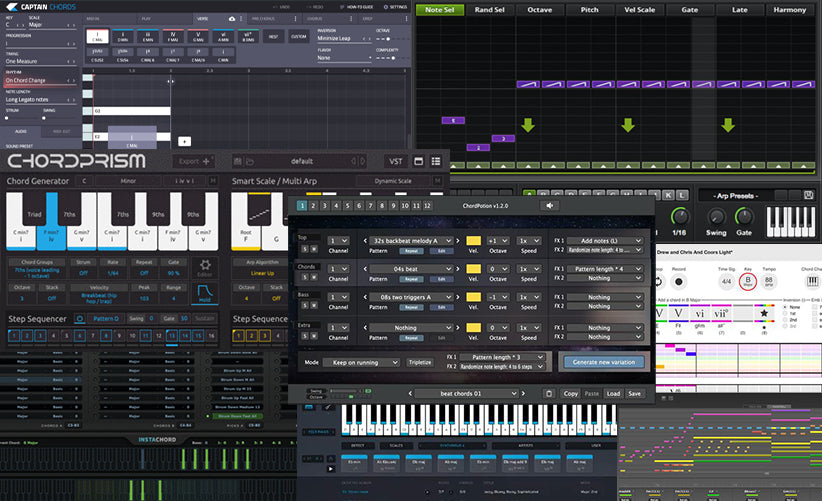Open the beat chords 01 preset dropdown

coord(466,394)
